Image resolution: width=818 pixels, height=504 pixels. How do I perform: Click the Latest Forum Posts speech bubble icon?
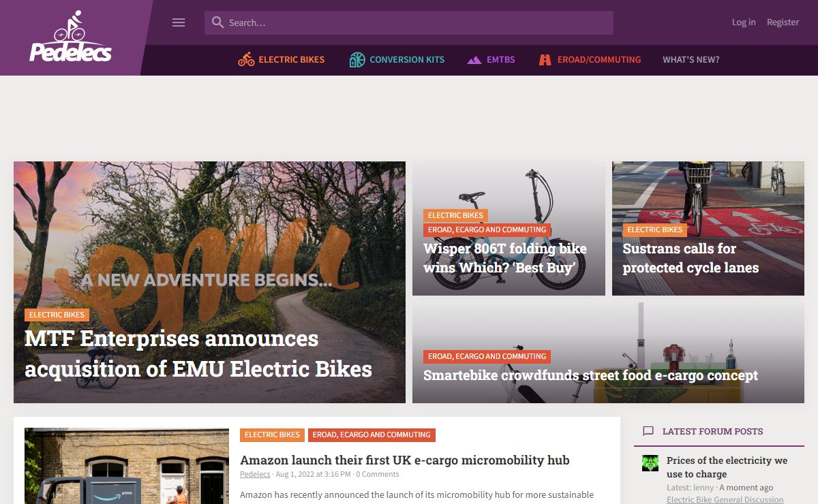tap(648, 431)
